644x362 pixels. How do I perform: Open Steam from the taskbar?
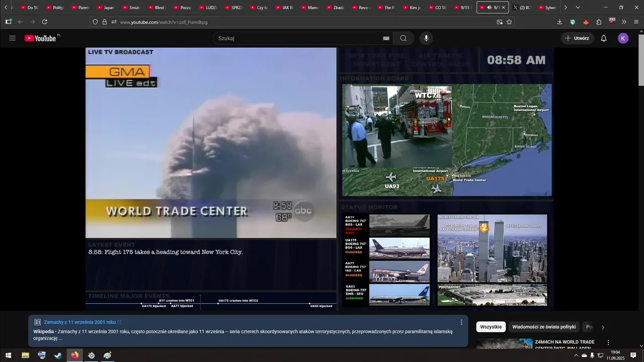(58, 355)
